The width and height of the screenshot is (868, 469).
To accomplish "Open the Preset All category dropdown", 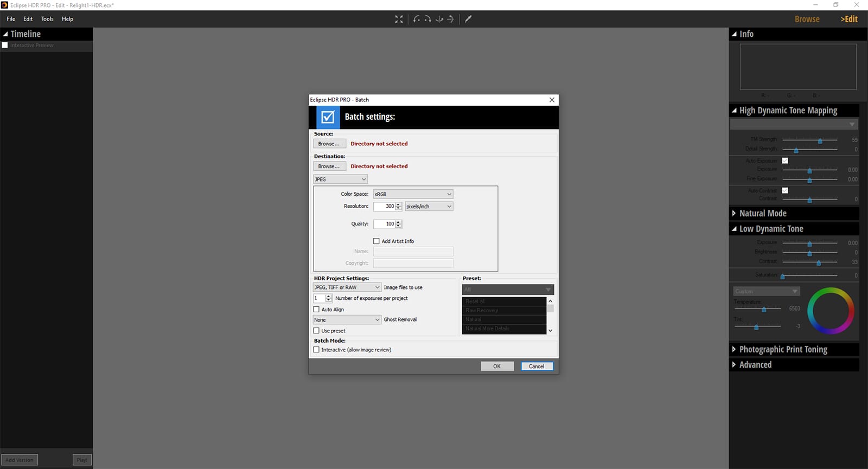I will pos(508,290).
